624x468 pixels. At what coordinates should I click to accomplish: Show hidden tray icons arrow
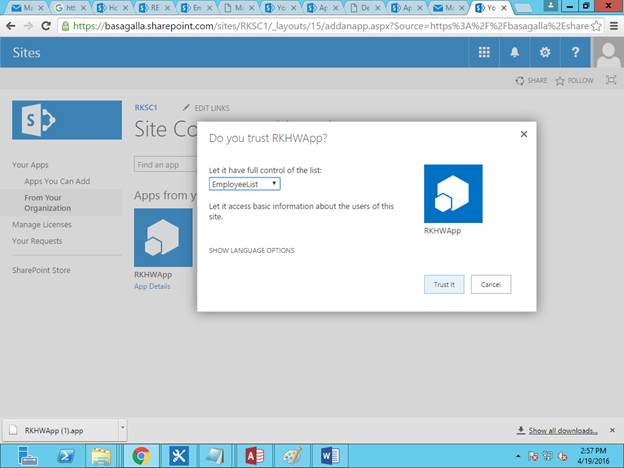[518, 456]
